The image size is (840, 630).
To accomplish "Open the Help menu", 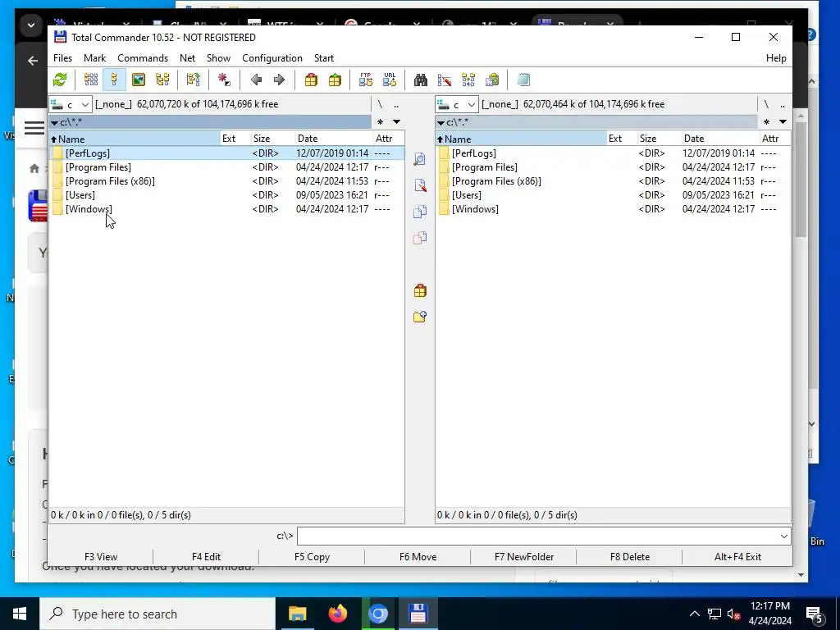I will 776,58.
